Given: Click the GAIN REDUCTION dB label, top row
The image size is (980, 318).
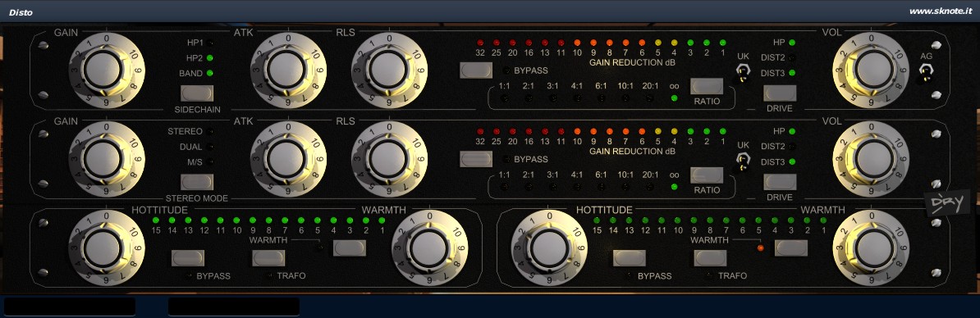Looking at the screenshot, I should [632, 63].
